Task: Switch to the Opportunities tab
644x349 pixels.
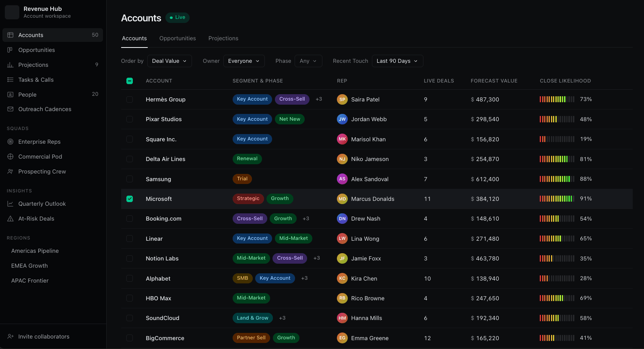Action: 178,38
